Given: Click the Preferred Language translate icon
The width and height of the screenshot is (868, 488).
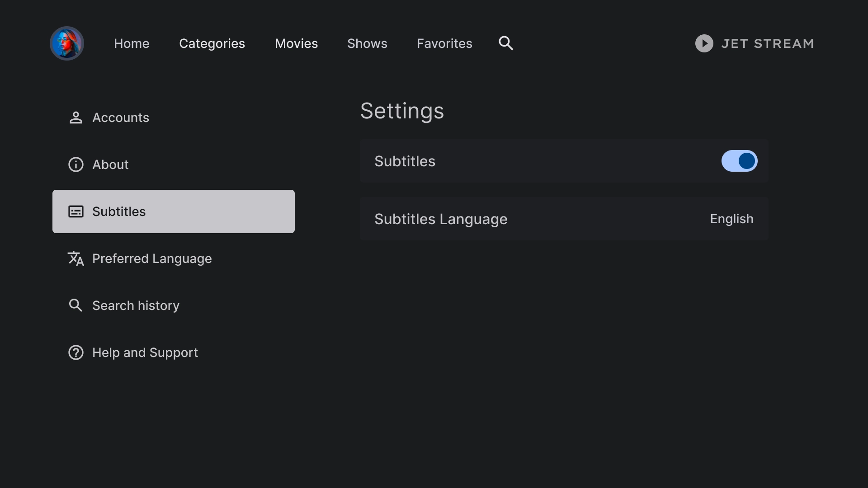Looking at the screenshot, I should [75, 258].
